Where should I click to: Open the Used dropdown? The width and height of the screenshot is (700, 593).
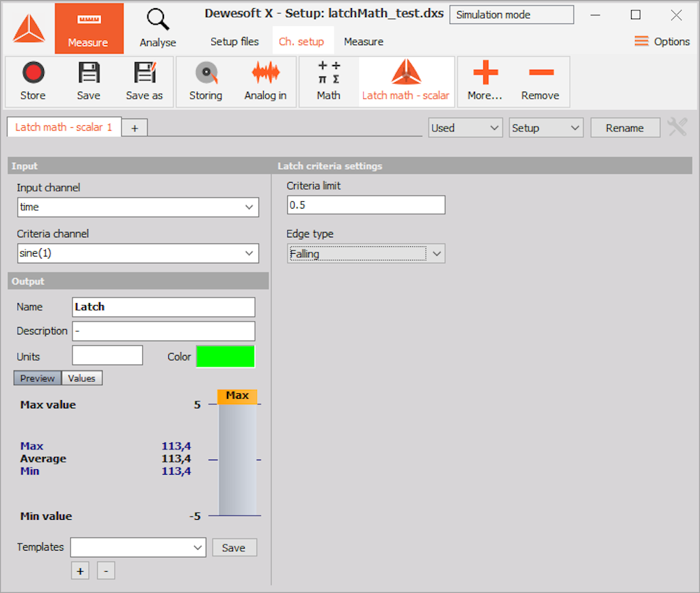pos(465,128)
